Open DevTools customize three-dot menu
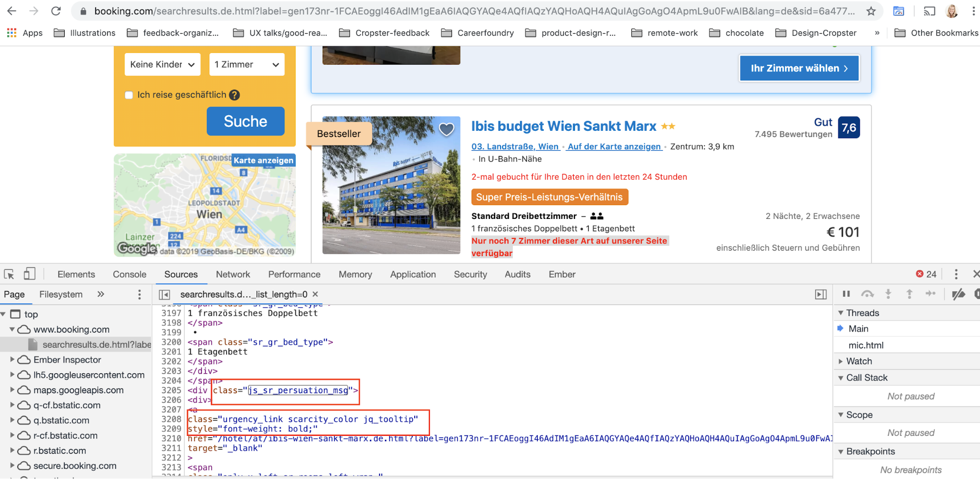Viewport: 980px width, 479px height. tap(956, 274)
